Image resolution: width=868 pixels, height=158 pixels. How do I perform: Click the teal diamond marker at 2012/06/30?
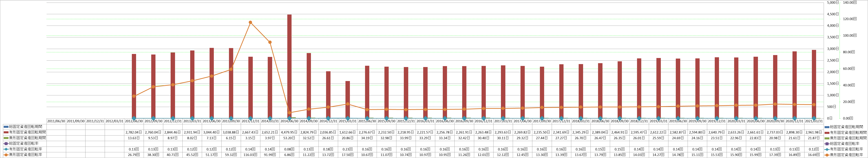[x=134, y=118]
